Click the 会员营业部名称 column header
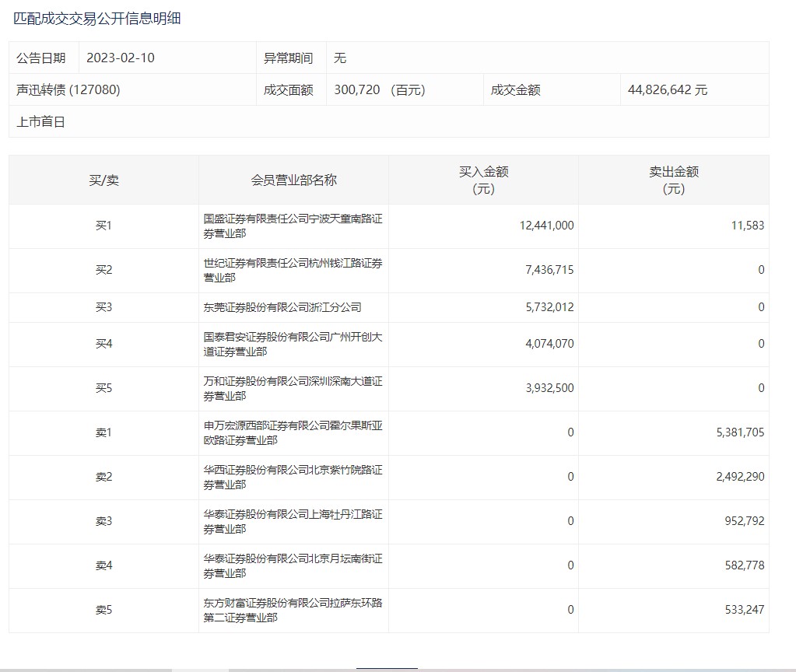Image resolution: width=796 pixels, height=672 pixels. [x=293, y=180]
